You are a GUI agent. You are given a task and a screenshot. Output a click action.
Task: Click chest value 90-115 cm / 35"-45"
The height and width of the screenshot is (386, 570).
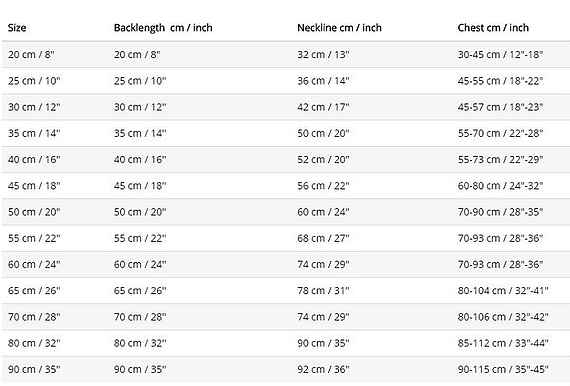click(503, 369)
